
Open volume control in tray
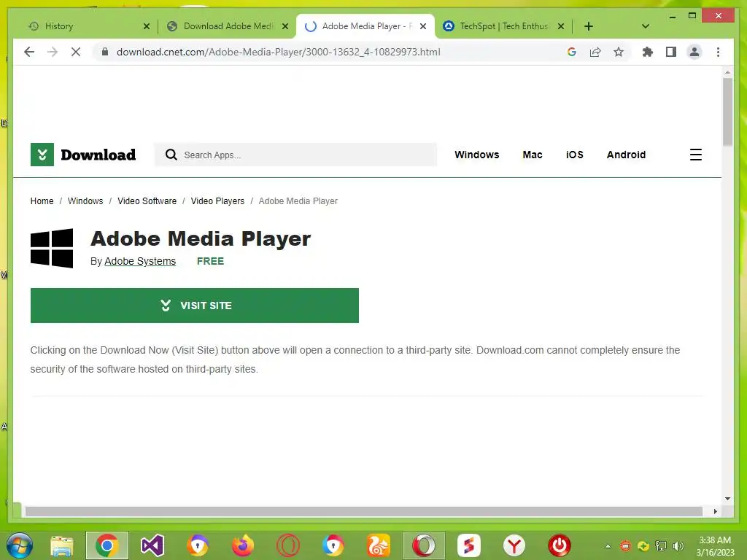[678, 545]
